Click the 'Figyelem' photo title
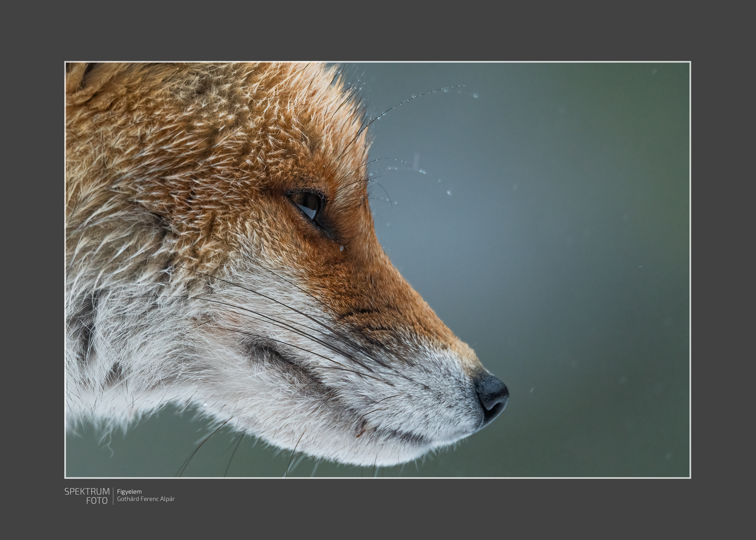756x540 pixels. [x=130, y=491]
